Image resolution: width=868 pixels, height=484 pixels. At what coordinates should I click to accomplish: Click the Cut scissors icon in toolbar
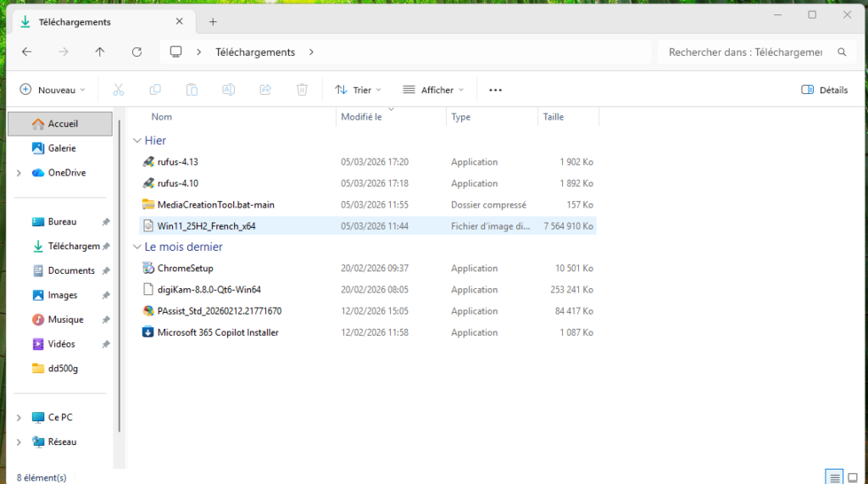pos(119,90)
